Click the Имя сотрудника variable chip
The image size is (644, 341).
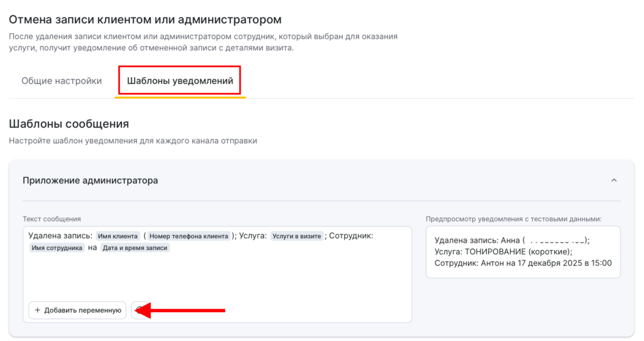(x=57, y=248)
